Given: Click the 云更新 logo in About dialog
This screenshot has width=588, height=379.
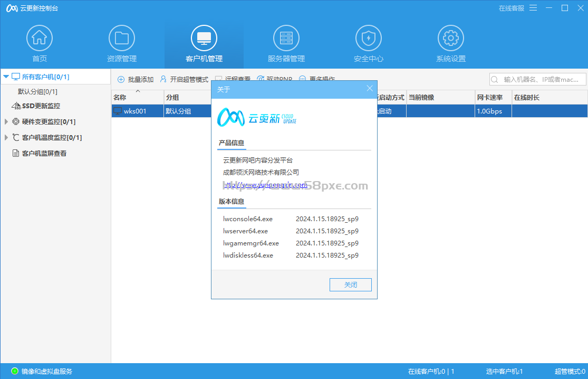Looking at the screenshot, I should coord(257,117).
